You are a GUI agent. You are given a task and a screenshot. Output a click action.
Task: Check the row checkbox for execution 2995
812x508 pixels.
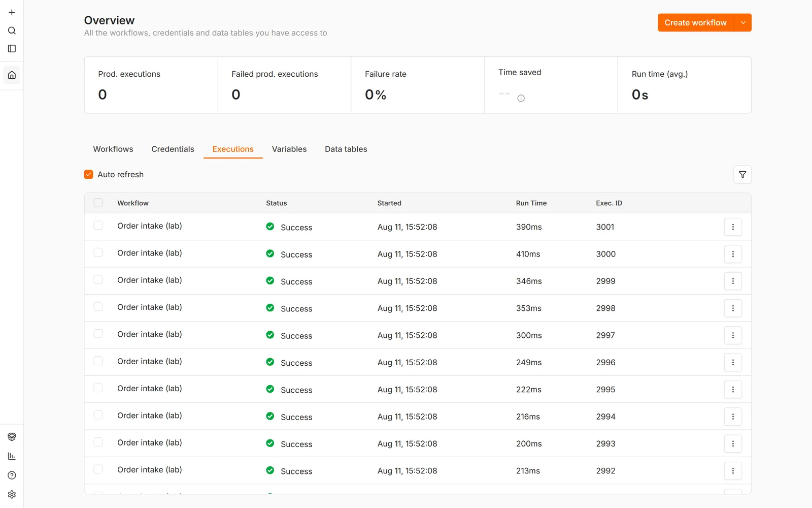98,388
